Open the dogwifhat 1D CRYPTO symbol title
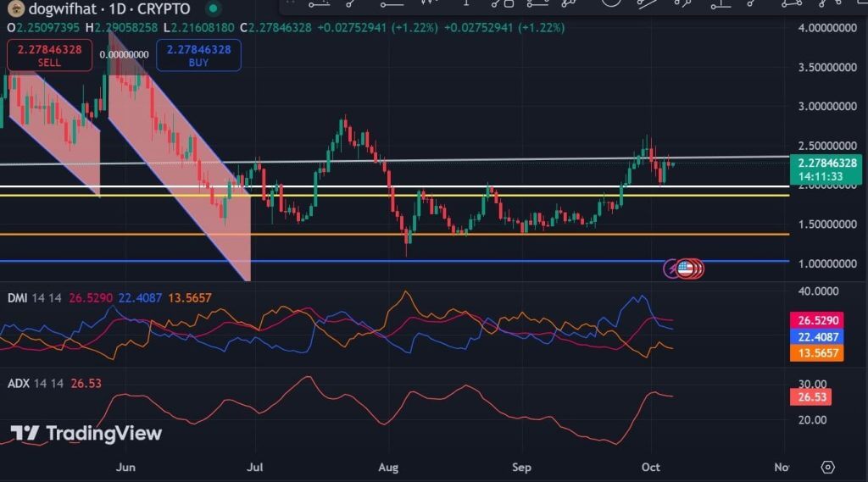 pos(109,8)
